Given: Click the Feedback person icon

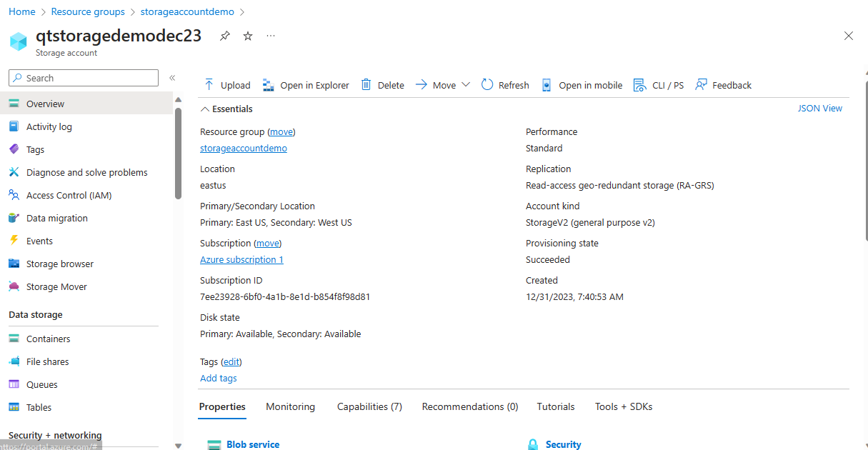Looking at the screenshot, I should [701, 85].
